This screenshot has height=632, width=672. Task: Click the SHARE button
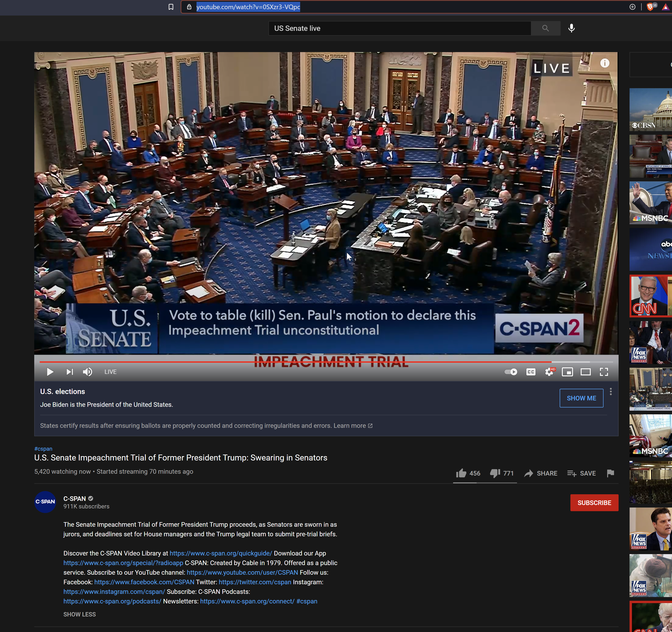point(541,473)
